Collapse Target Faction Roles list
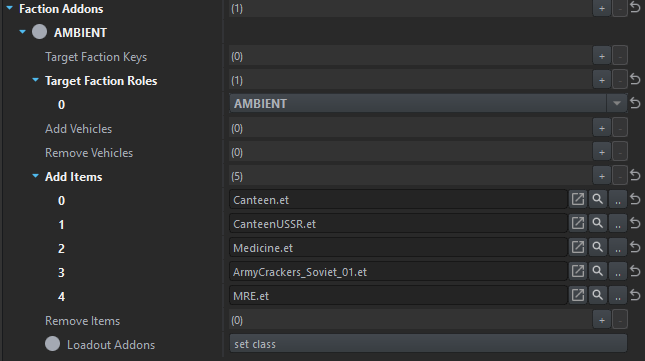 click(x=35, y=80)
